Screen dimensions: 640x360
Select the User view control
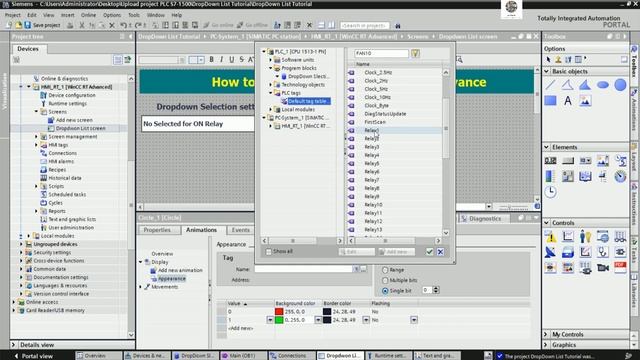585,236
